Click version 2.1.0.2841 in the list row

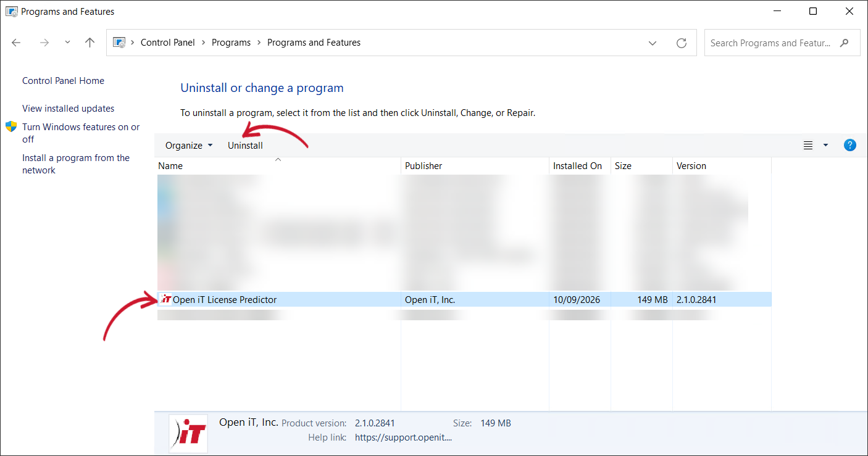[696, 300]
